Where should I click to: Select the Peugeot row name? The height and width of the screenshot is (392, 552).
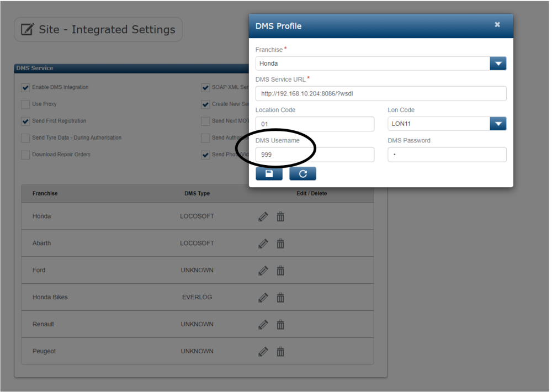44,351
